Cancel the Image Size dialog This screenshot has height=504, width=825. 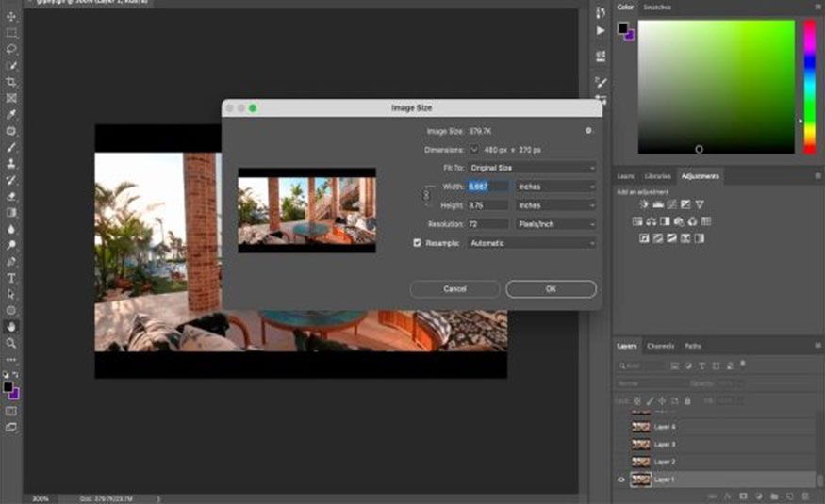coord(454,289)
